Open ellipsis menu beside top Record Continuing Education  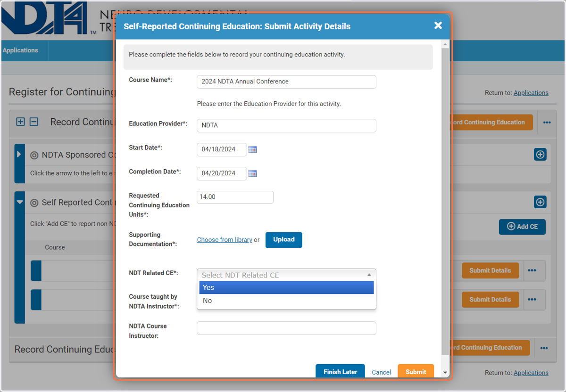click(547, 122)
